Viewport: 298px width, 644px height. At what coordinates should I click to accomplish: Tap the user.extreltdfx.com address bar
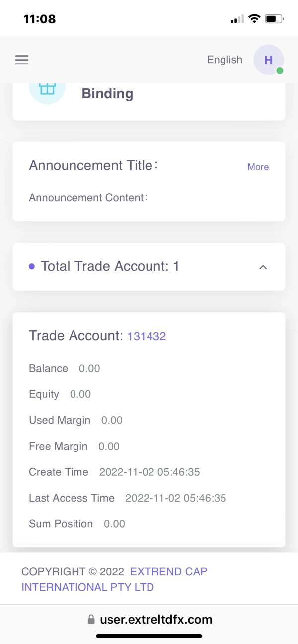click(x=156, y=620)
